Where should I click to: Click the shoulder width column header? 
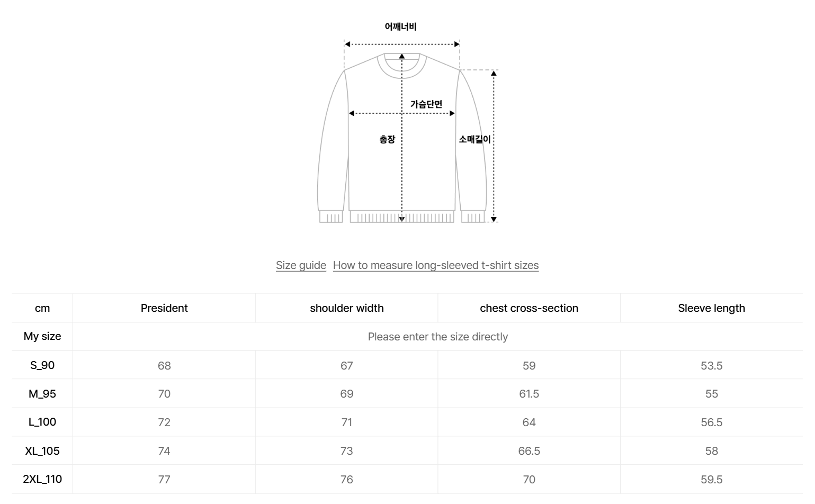click(347, 308)
